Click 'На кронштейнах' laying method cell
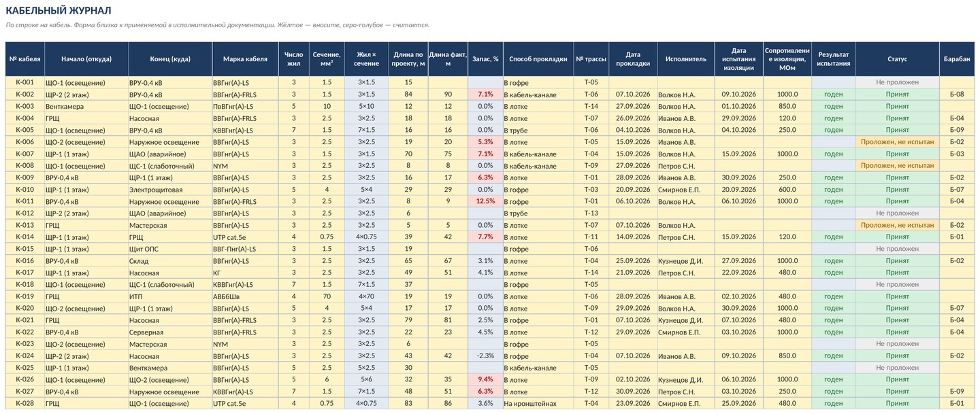Viewport: 980px width, 414px height. pyautogui.click(x=538, y=404)
